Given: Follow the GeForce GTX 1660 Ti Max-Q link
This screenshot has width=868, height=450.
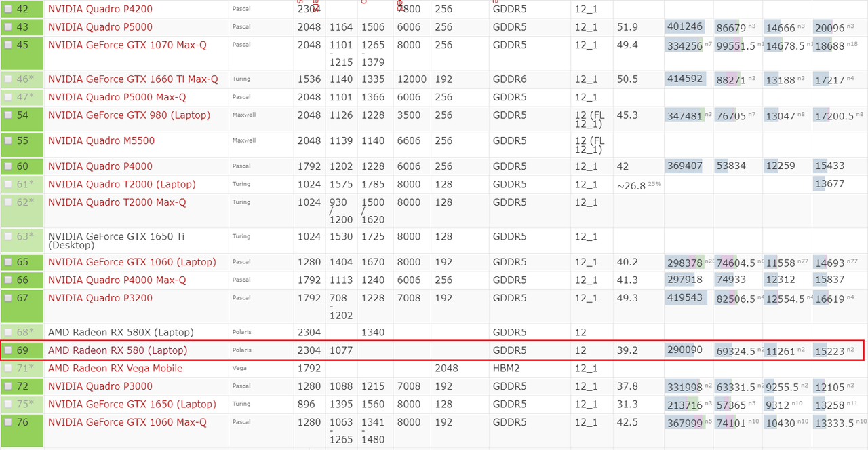Looking at the screenshot, I should pos(133,79).
